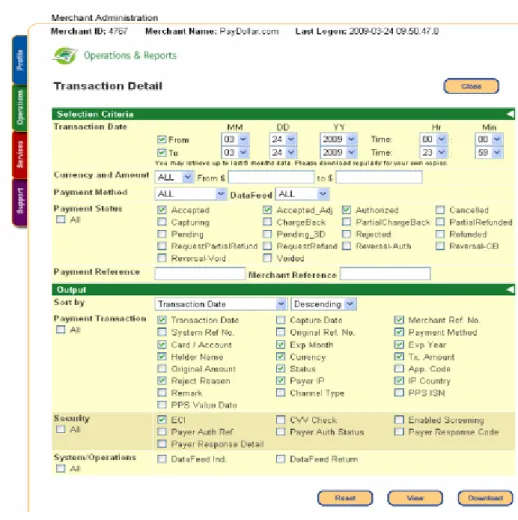This screenshot has width=518, height=520.
Task: Open the Currency ALL dropdown
Action: (x=174, y=177)
